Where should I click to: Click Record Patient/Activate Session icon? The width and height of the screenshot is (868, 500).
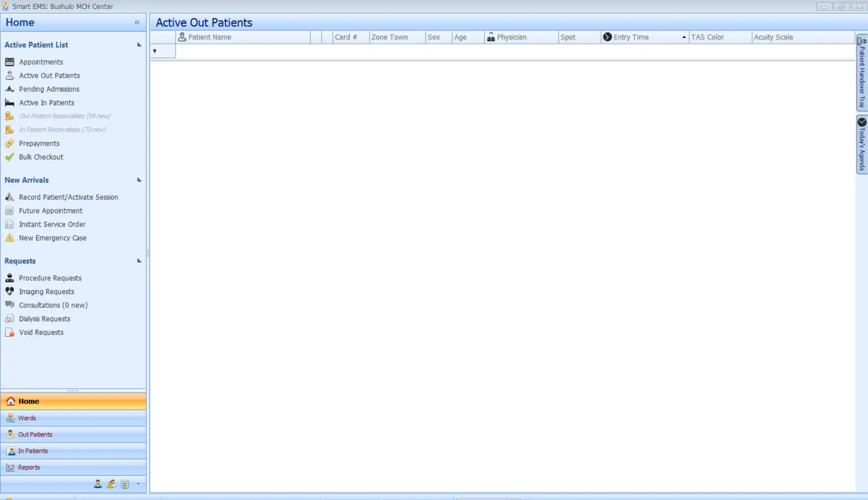[10, 197]
